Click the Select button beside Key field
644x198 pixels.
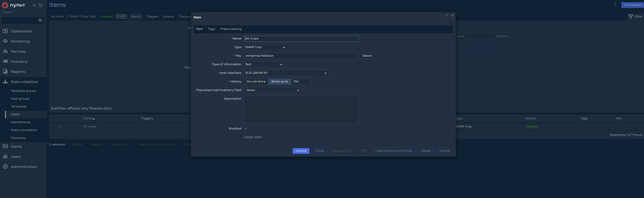[x=367, y=56]
